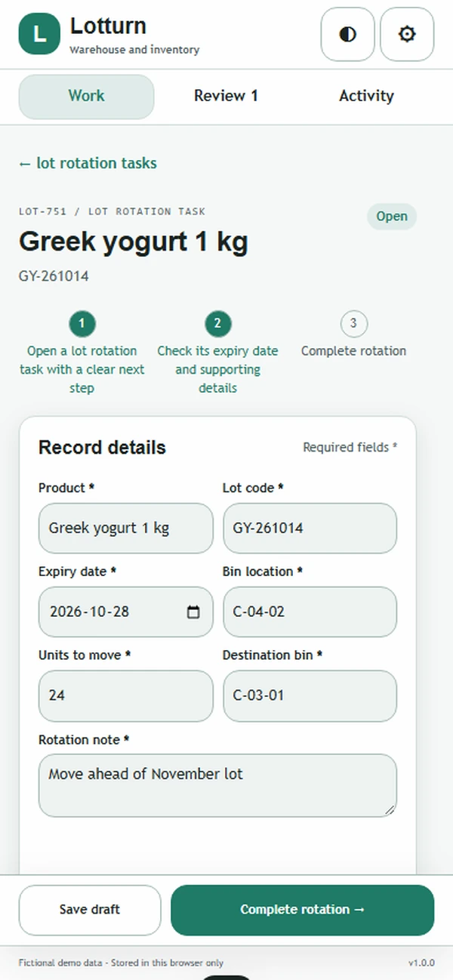The height and width of the screenshot is (980, 453).
Task: Click the Lot code * label
Action: tap(253, 488)
